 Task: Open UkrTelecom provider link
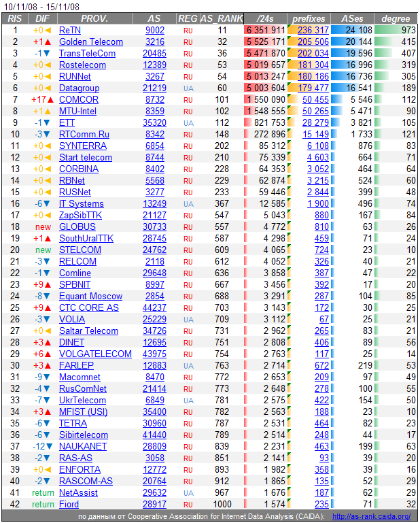pos(82,401)
